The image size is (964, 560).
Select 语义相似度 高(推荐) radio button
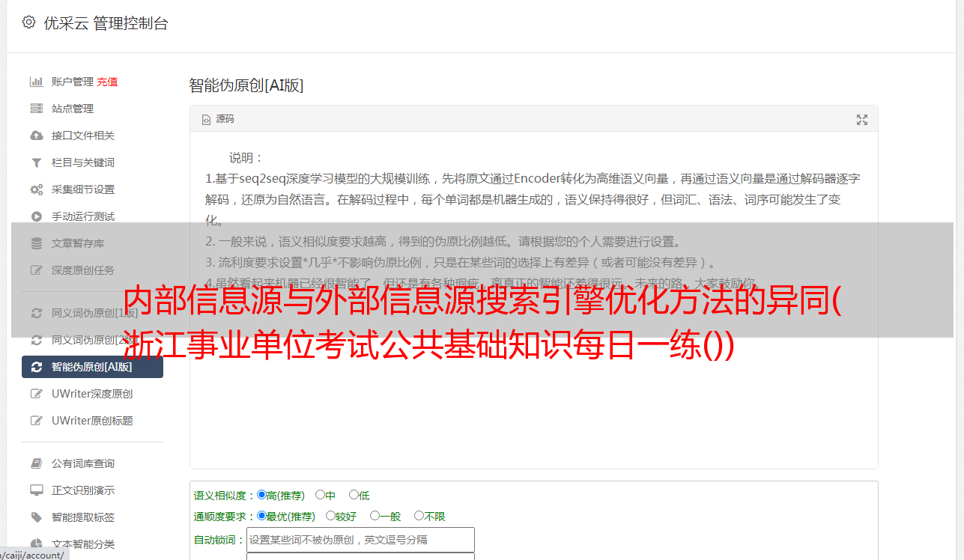pyautogui.click(x=261, y=495)
